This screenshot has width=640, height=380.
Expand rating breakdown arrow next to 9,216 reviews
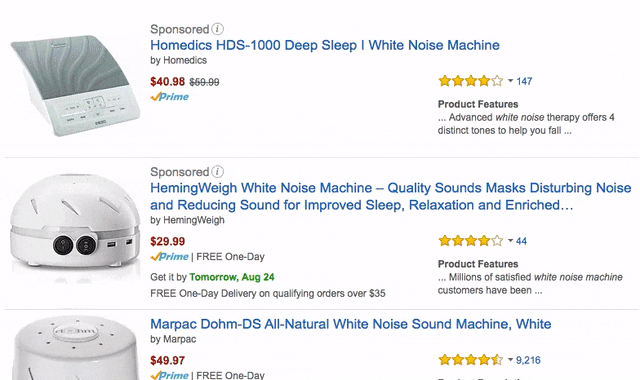click(510, 360)
